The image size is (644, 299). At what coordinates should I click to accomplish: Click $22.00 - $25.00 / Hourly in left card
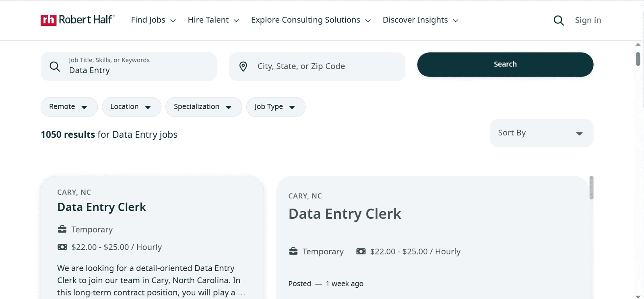tap(116, 247)
